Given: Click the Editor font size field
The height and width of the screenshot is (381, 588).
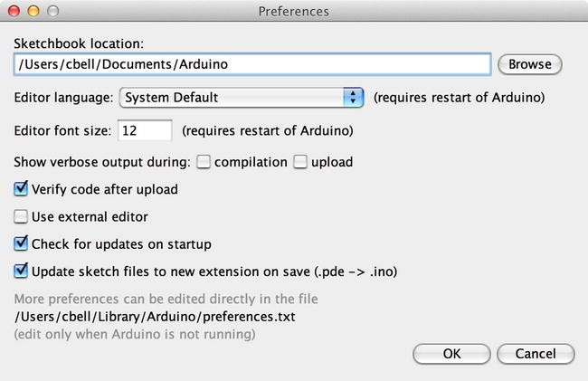Looking at the screenshot, I should pyautogui.click(x=144, y=130).
